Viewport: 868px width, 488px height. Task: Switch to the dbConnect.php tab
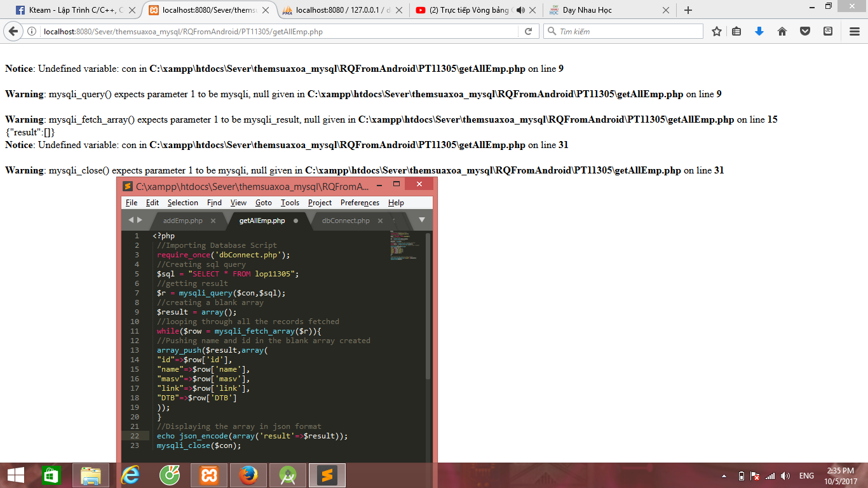tap(345, 220)
